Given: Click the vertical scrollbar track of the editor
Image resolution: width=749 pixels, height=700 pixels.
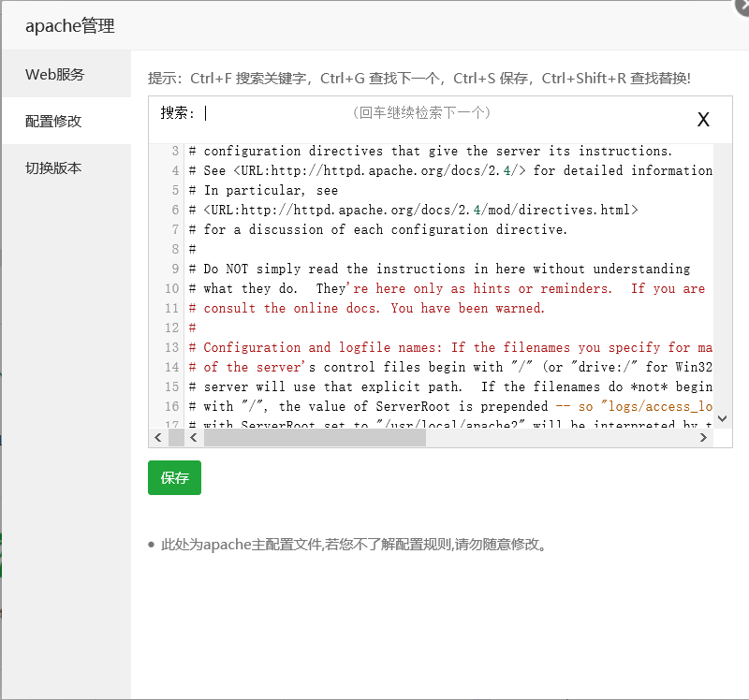Looking at the screenshot, I should tap(723, 281).
